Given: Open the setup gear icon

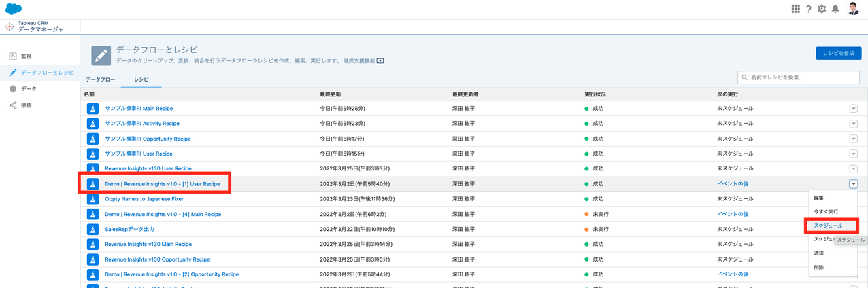Looking at the screenshot, I should [822, 9].
